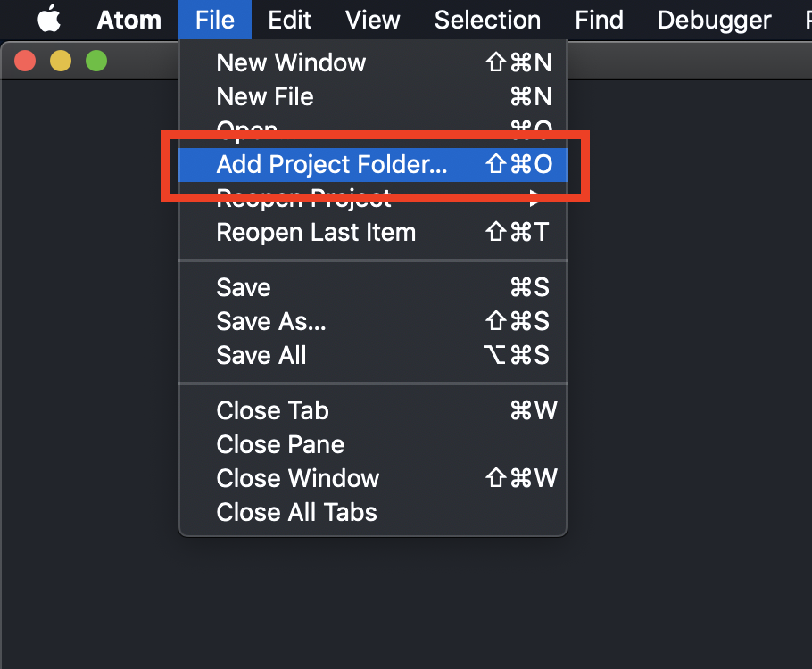Choose Save from the File menu

(x=373, y=287)
